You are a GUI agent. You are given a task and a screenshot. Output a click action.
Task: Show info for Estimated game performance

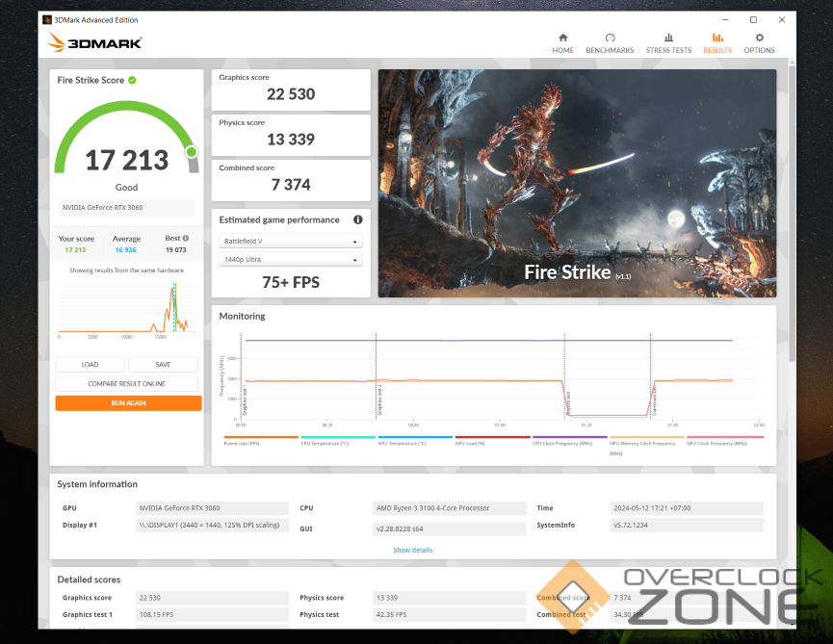[x=358, y=219]
